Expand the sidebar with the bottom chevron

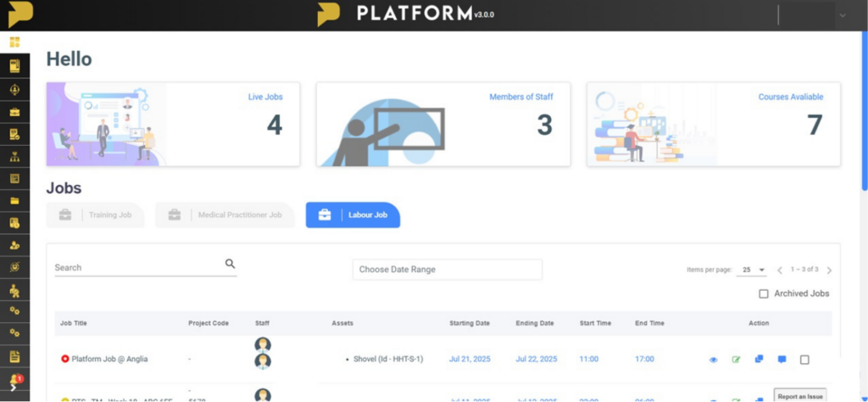pyautogui.click(x=14, y=388)
